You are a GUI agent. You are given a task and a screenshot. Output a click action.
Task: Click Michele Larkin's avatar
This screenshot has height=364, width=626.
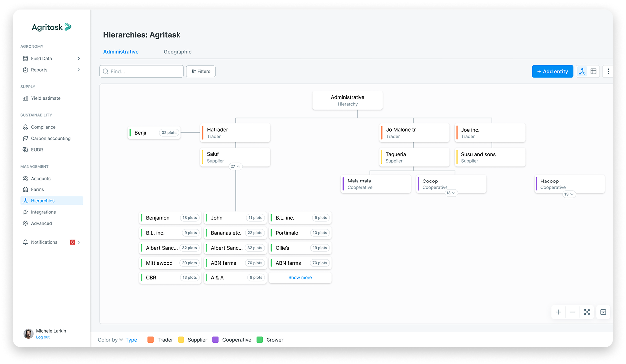click(29, 333)
